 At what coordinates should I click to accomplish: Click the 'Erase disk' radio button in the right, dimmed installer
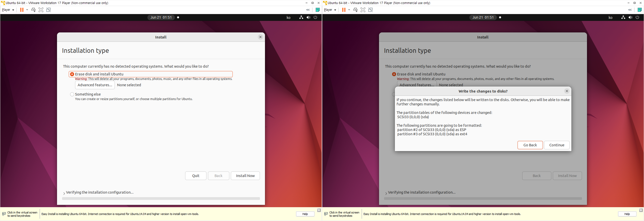point(394,74)
